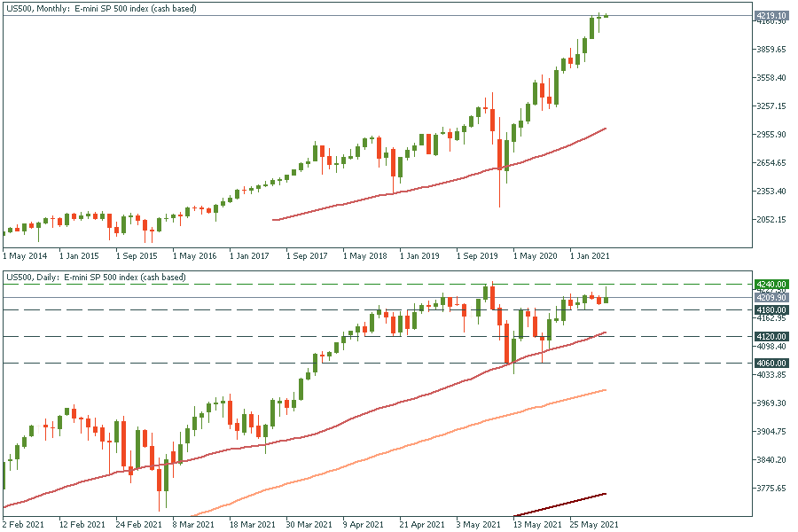Click the US500 Daily chart title
The height and width of the screenshot is (532, 798).
point(96,278)
